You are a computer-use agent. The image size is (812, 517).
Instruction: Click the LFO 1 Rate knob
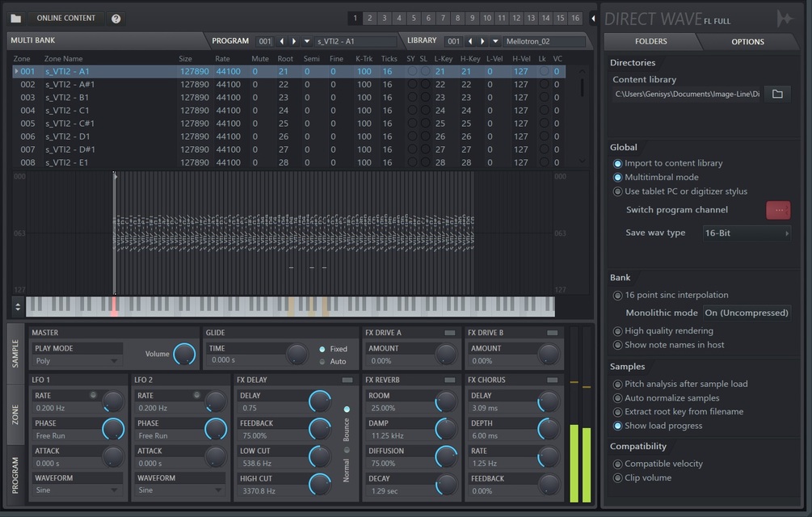coord(113,401)
